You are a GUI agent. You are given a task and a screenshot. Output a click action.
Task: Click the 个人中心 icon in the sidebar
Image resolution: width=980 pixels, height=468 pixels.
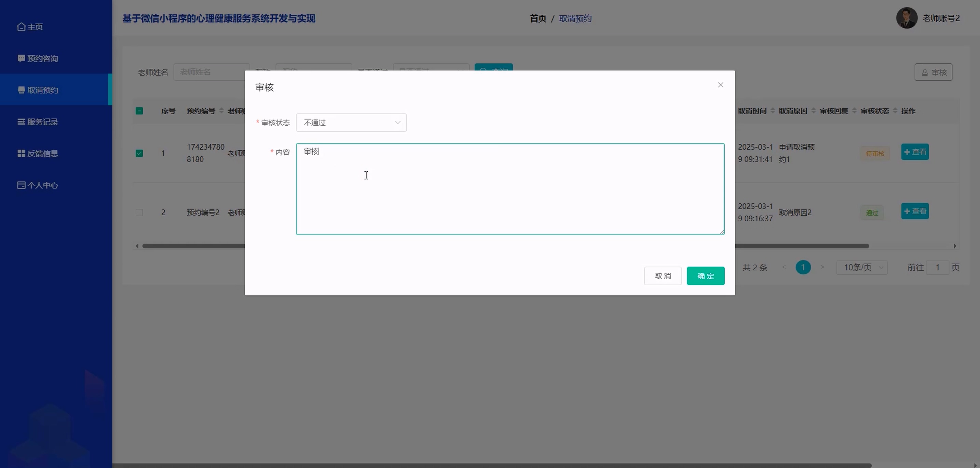tap(21, 185)
